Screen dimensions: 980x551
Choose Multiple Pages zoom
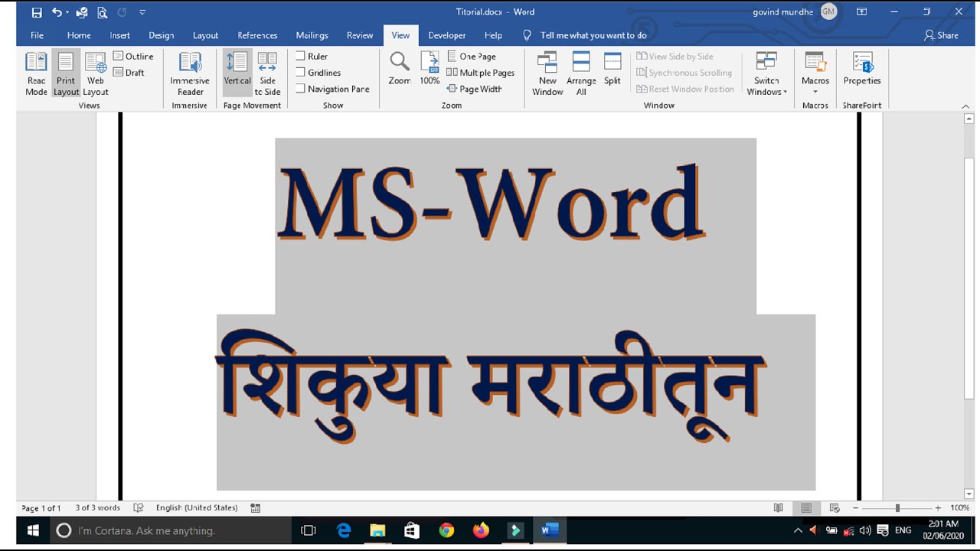click(481, 73)
